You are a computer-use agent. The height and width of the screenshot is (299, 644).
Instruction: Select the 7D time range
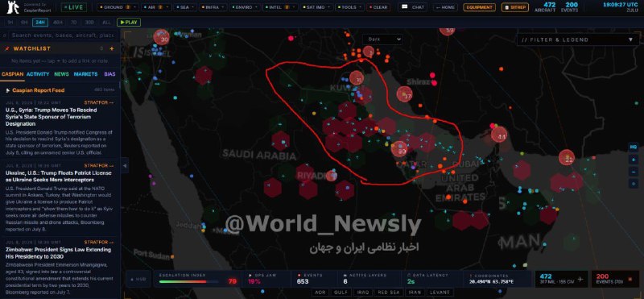[73, 23]
